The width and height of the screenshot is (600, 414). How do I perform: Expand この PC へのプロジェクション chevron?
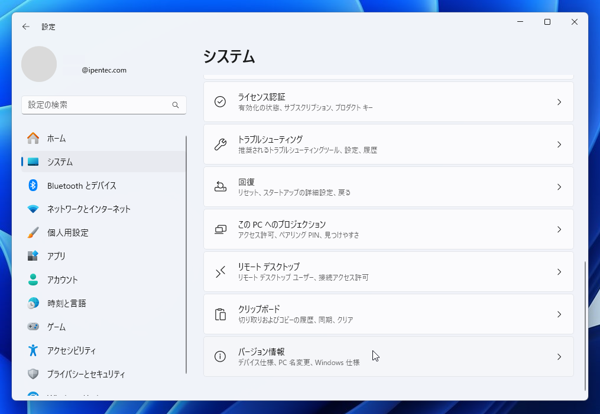click(x=559, y=229)
